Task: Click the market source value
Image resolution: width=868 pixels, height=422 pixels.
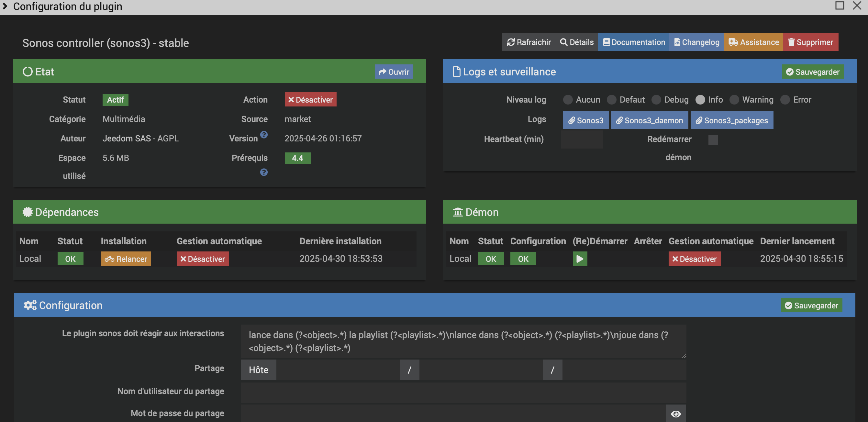Action: pos(297,119)
